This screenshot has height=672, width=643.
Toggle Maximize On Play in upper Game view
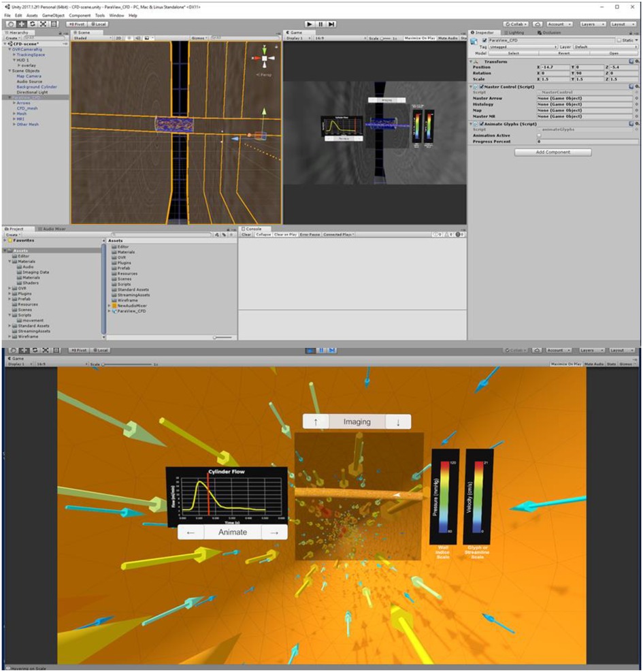419,38
